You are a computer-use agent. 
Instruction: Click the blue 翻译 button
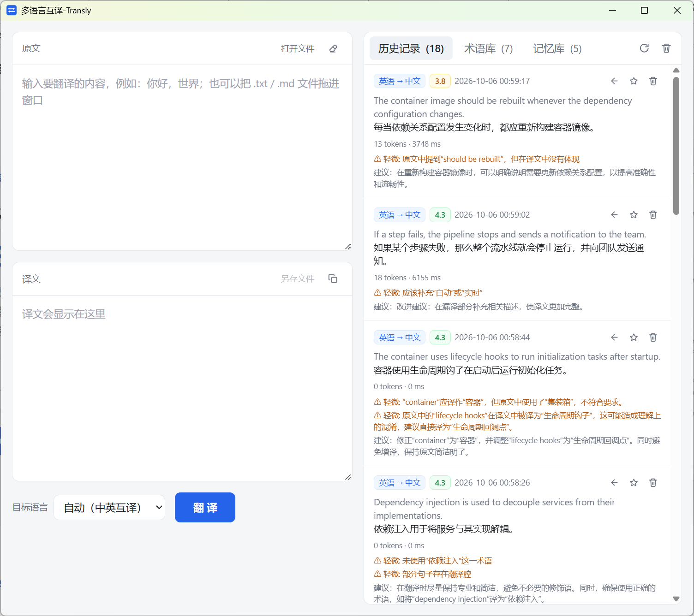click(x=205, y=507)
